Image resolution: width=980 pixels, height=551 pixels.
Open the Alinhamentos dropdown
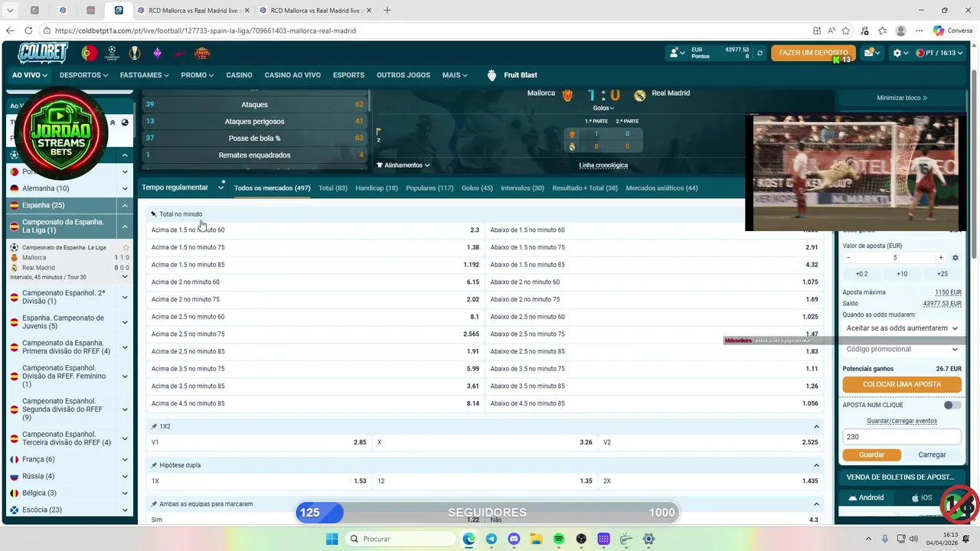(403, 165)
